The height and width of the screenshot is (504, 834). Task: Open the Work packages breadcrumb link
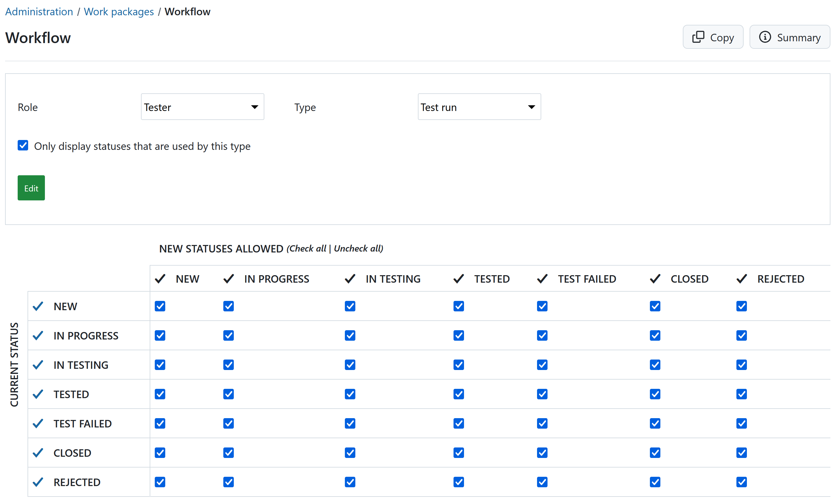[x=119, y=11]
